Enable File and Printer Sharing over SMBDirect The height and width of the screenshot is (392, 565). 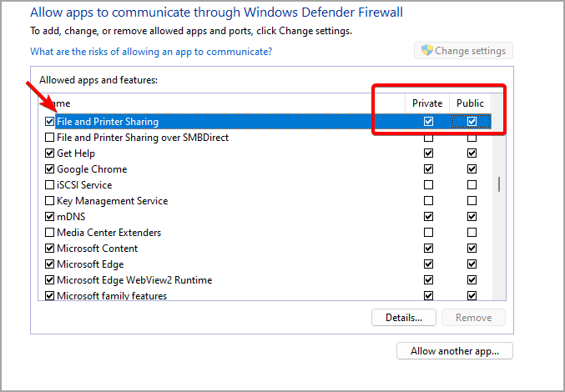pos(50,138)
